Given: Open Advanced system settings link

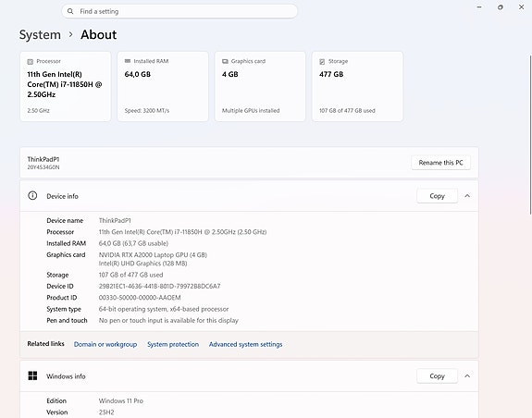Looking at the screenshot, I should point(245,344).
